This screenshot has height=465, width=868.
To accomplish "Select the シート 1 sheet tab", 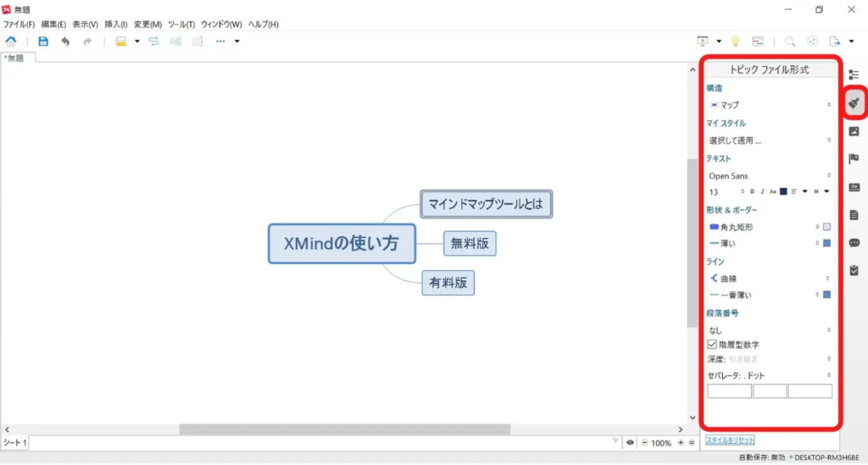I will (x=14, y=443).
